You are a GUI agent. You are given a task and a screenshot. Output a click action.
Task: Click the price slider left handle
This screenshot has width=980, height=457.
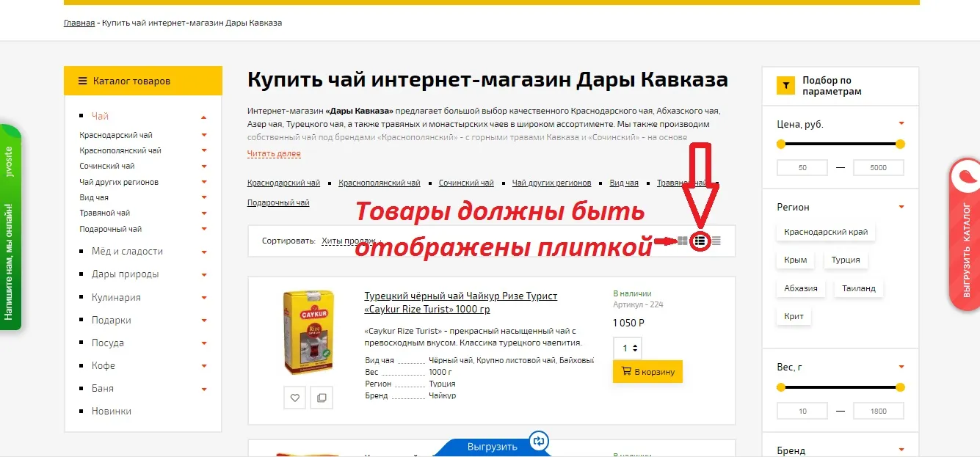click(x=781, y=144)
